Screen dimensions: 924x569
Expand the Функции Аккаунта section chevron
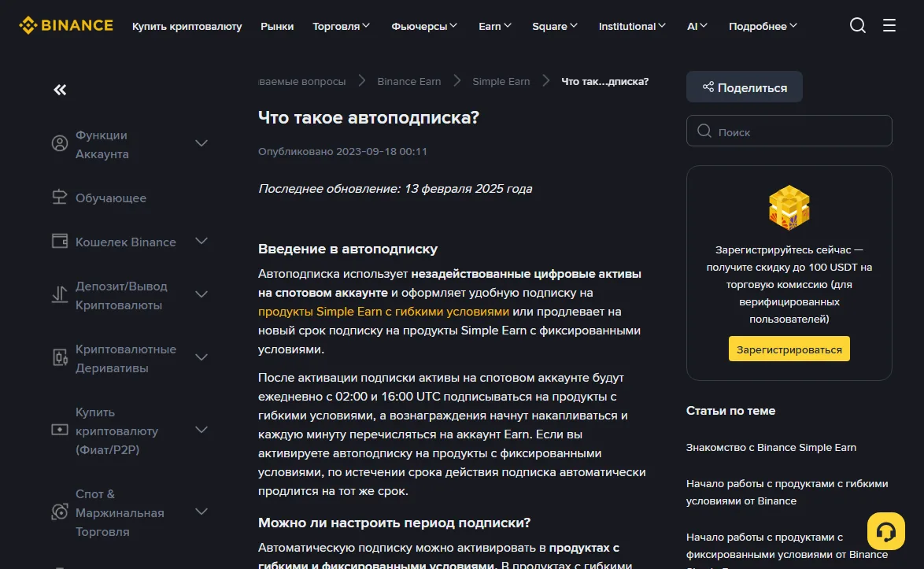[201, 143]
